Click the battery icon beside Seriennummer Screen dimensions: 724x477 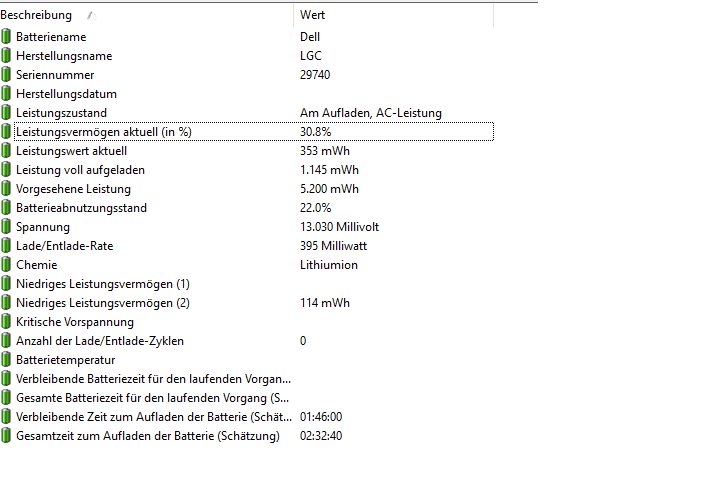[x=6, y=74]
